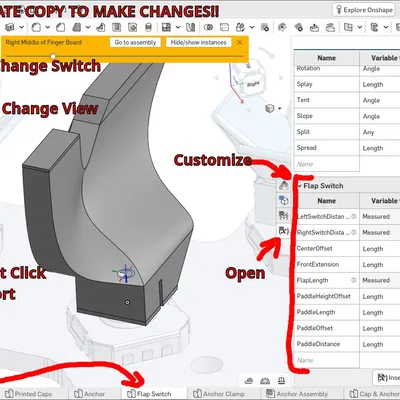Click the Any type cell for Split
Viewport: 400px width, 400px height.
point(380,132)
